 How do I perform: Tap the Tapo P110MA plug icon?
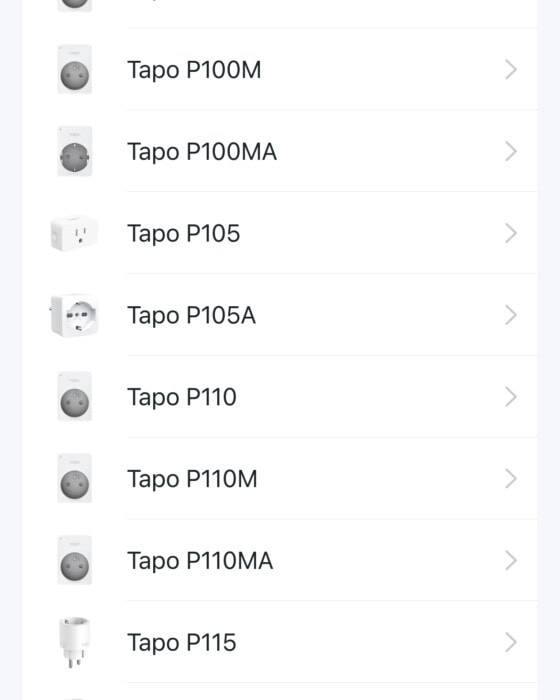click(75, 560)
